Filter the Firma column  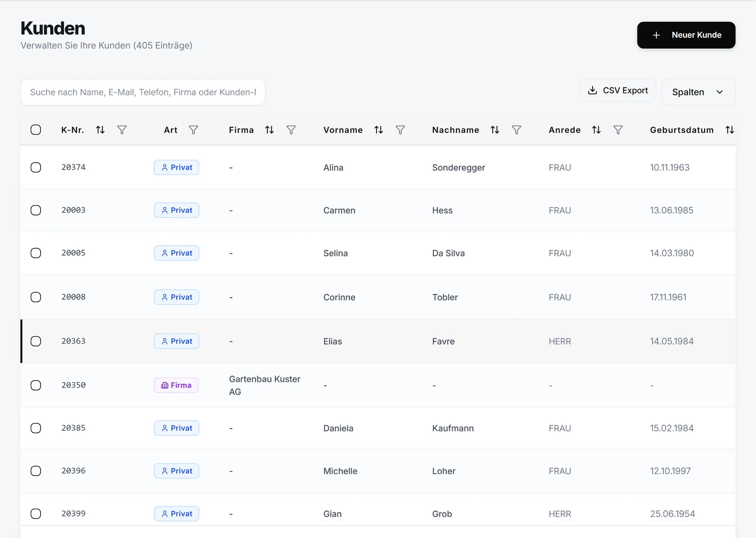[291, 130]
